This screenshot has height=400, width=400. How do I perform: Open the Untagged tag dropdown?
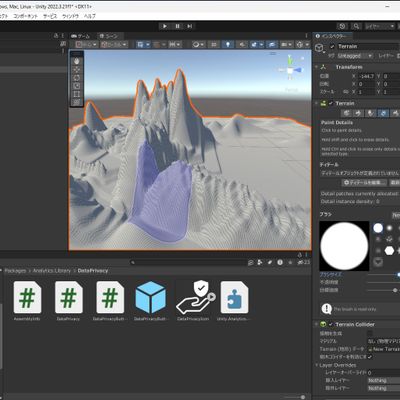tap(355, 56)
